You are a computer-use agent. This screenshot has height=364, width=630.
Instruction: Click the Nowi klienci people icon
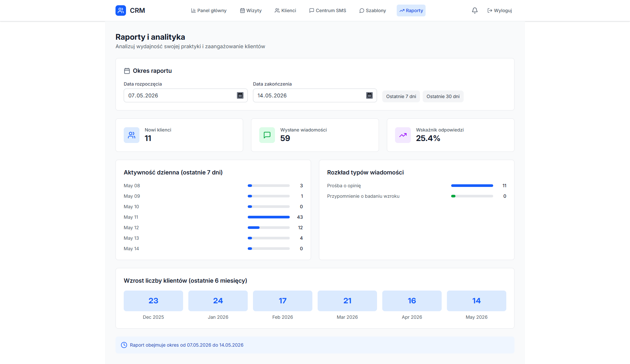tap(132, 135)
